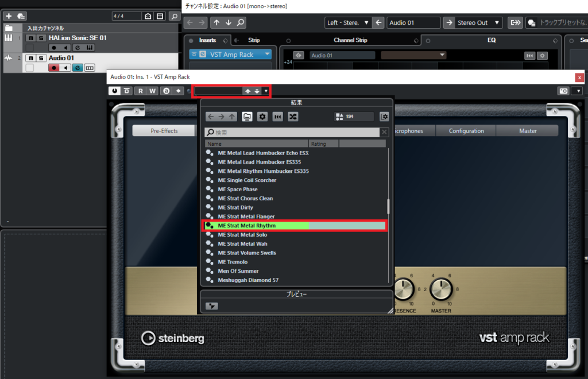Solo the HALion Sonic SE 01 track
Image resolution: width=588 pixels, height=379 pixels.
click(41, 38)
